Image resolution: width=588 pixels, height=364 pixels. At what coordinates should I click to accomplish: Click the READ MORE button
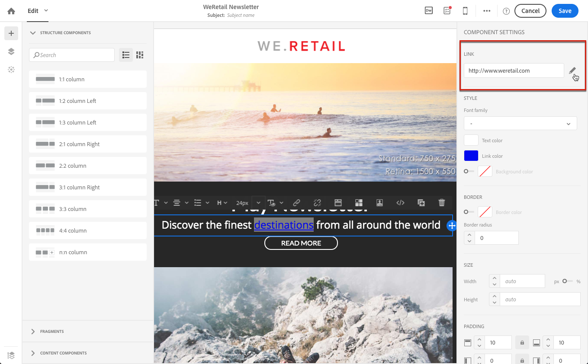pos(301,243)
